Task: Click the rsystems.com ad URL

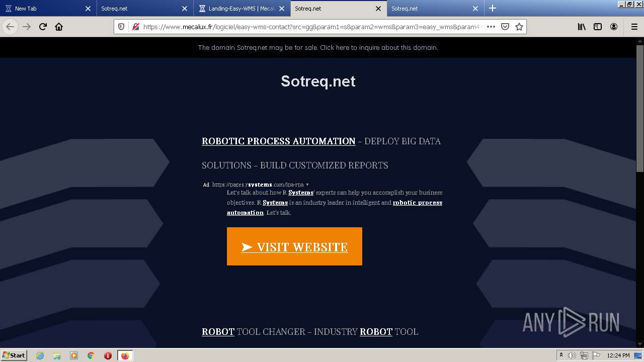Action: [258, 185]
